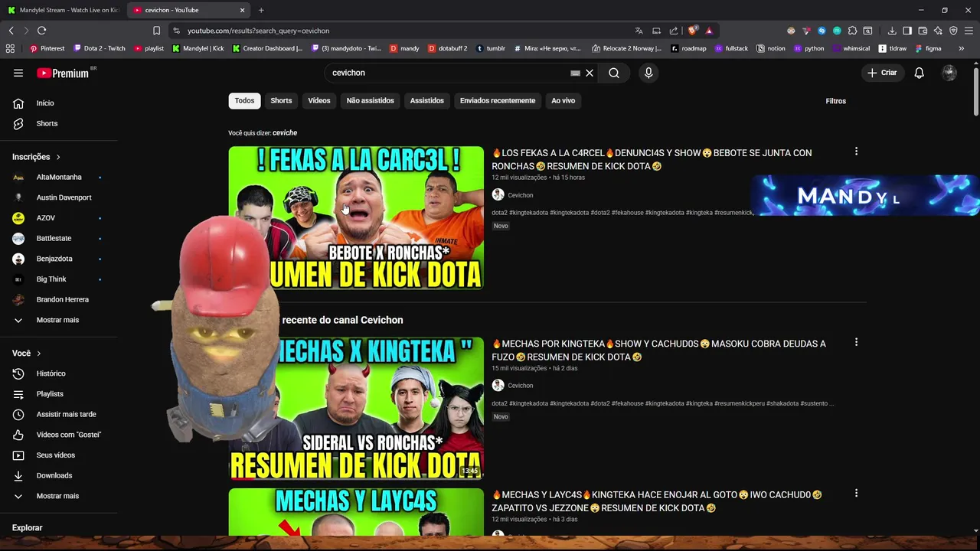Open the Pinterest bookmark
Image resolution: width=980 pixels, height=551 pixels.
pyautogui.click(x=47, y=48)
